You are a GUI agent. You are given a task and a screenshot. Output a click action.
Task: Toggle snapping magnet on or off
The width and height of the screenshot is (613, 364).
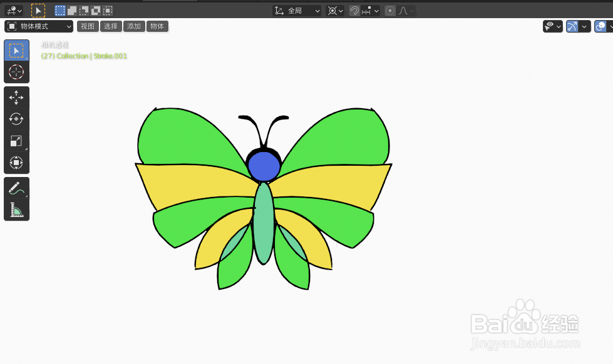coord(354,11)
